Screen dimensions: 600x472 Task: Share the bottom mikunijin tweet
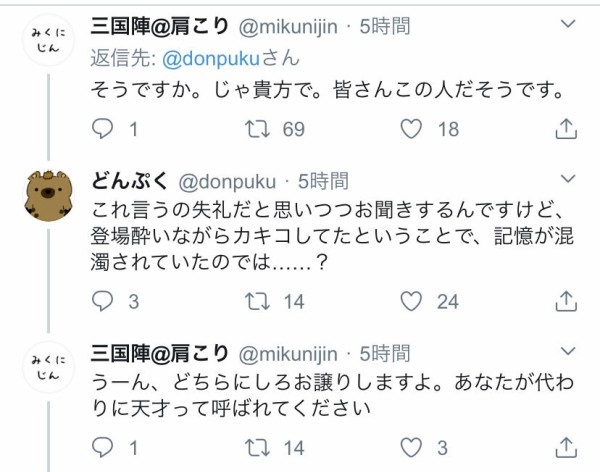coord(565,447)
